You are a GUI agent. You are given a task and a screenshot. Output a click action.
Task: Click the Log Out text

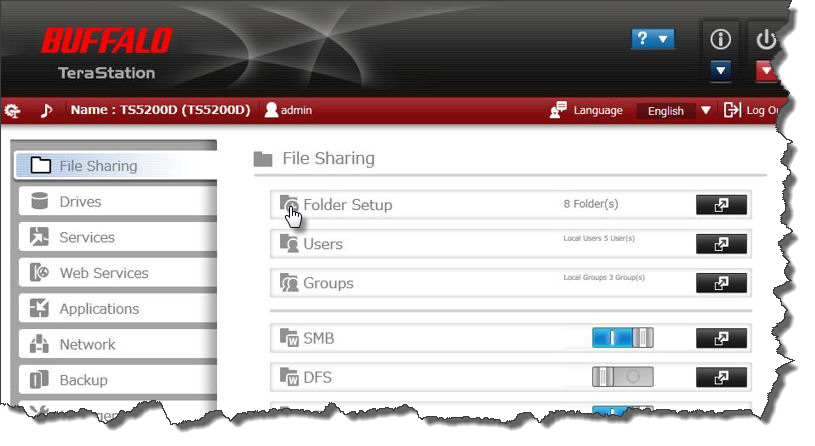coord(762,110)
